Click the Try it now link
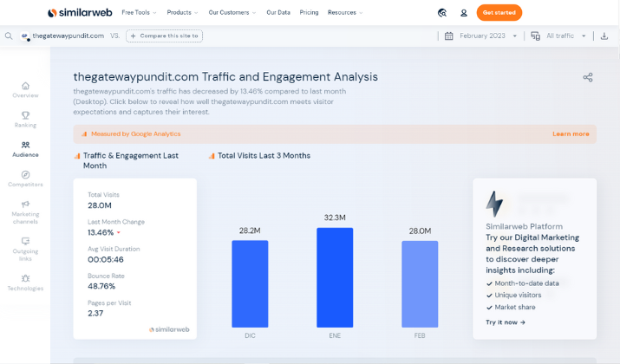The width and height of the screenshot is (620, 364). click(506, 322)
